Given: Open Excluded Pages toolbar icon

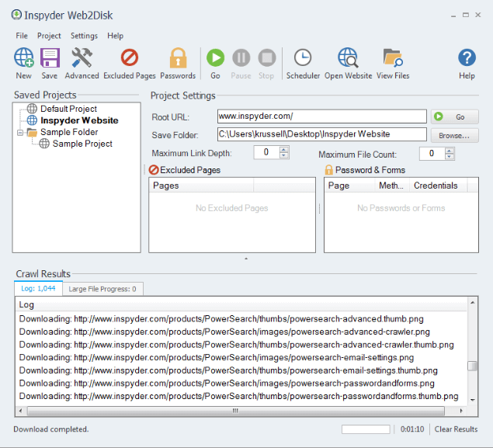Looking at the screenshot, I should click(130, 58).
